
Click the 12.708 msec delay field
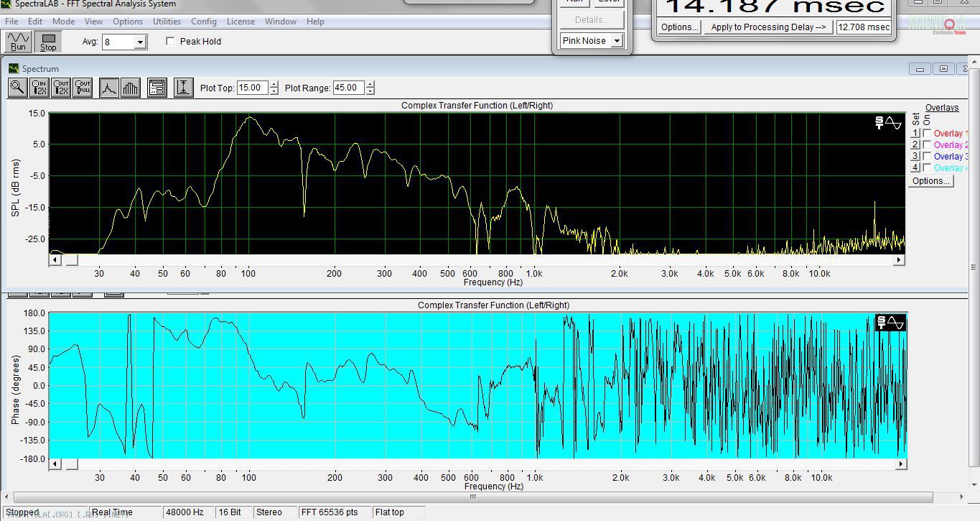[864, 27]
